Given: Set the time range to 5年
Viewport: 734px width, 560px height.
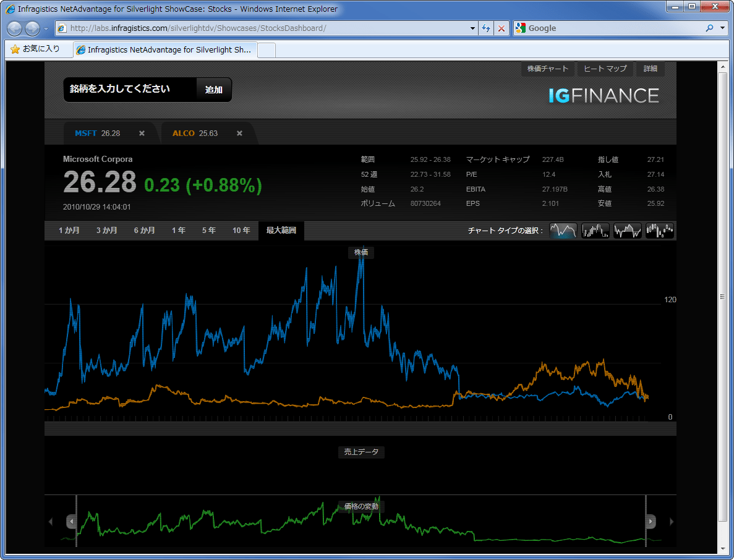Looking at the screenshot, I should 209,231.
